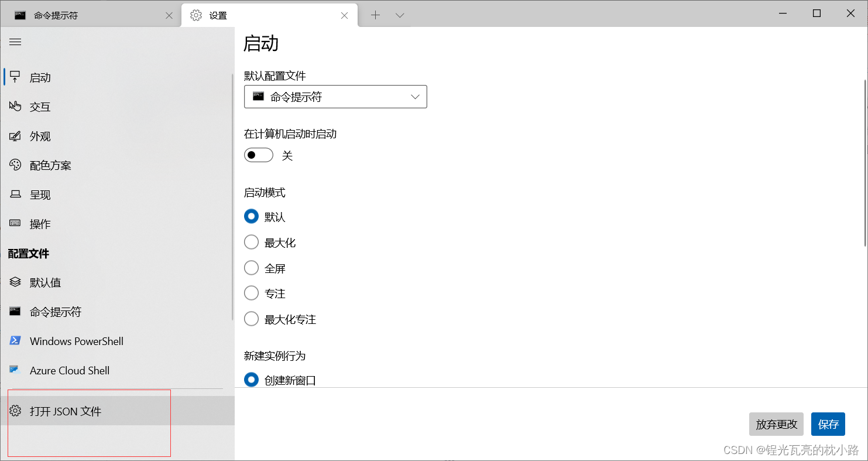Click the 呈现 rendering laptop icon

(15, 194)
